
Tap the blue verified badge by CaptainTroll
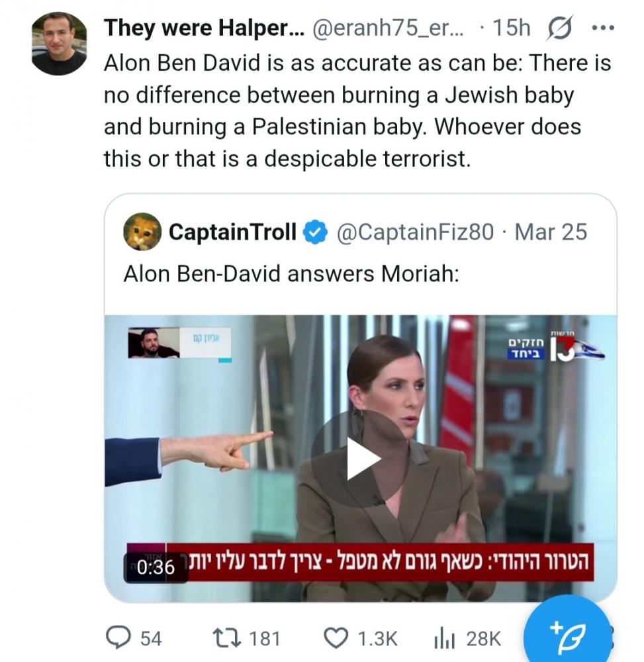point(316,232)
